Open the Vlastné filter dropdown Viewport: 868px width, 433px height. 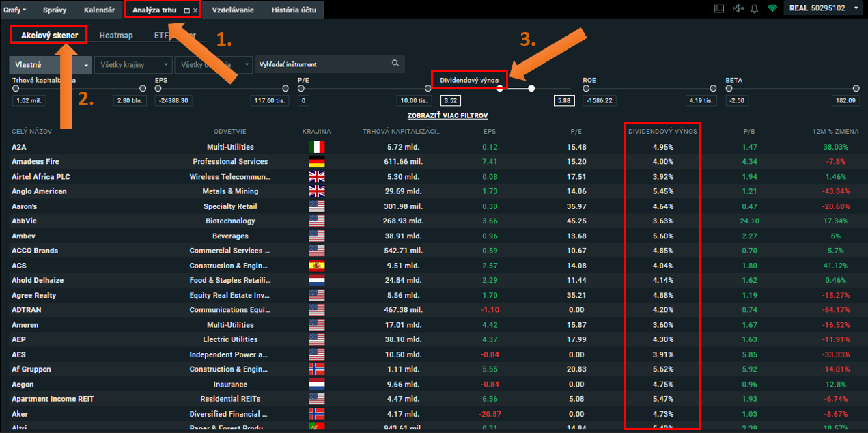click(50, 64)
